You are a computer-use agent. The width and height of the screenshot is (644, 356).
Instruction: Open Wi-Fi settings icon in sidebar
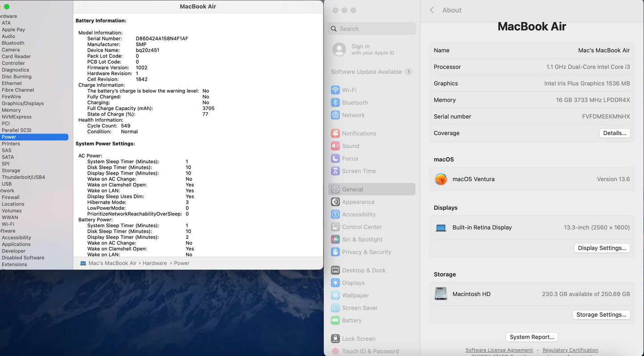point(335,90)
